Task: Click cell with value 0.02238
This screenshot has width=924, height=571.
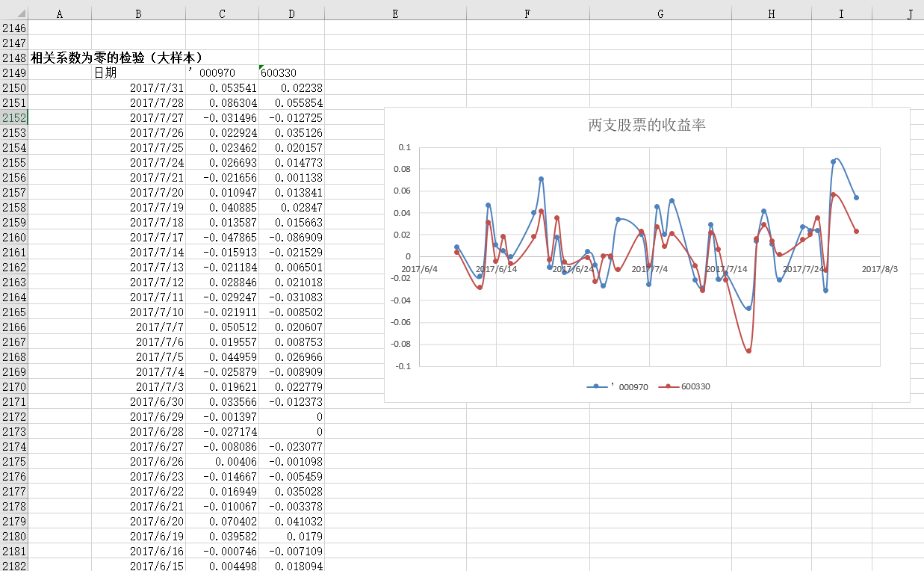Action: (x=292, y=87)
